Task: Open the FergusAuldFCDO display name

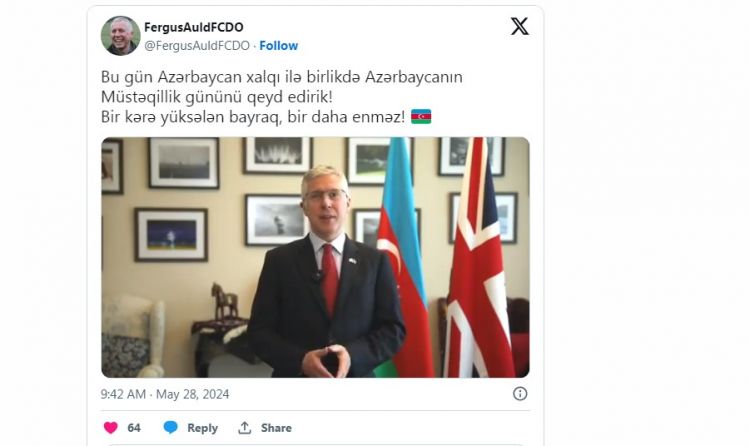Action: [194, 27]
